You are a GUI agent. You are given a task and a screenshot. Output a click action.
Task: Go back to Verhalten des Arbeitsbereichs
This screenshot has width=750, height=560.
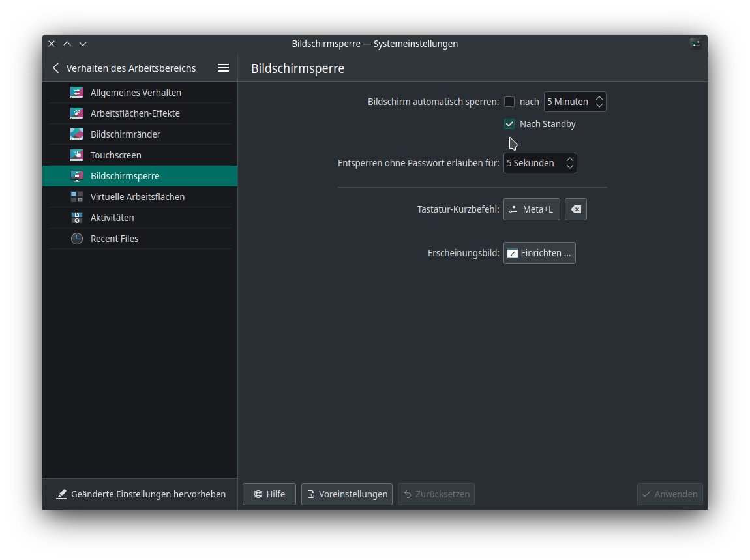(56, 67)
